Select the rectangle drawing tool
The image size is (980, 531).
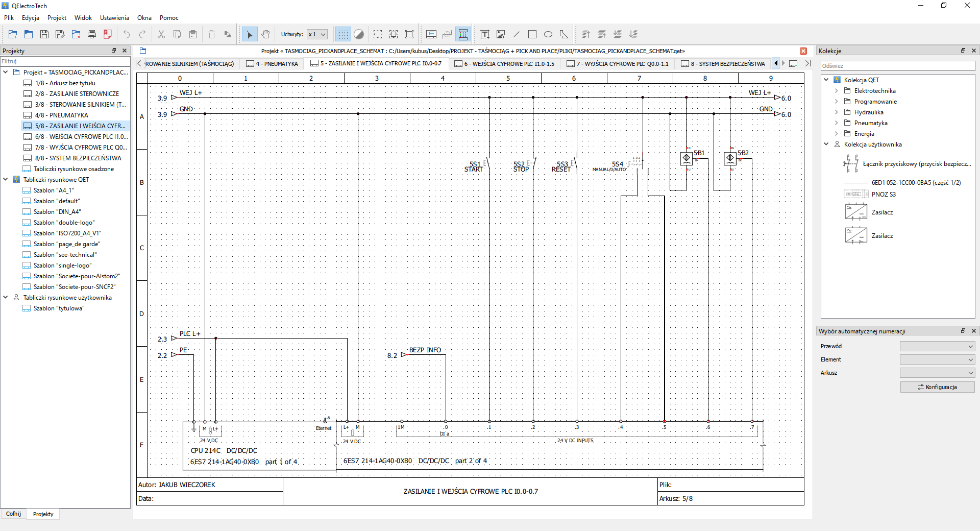tap(532, 34)
